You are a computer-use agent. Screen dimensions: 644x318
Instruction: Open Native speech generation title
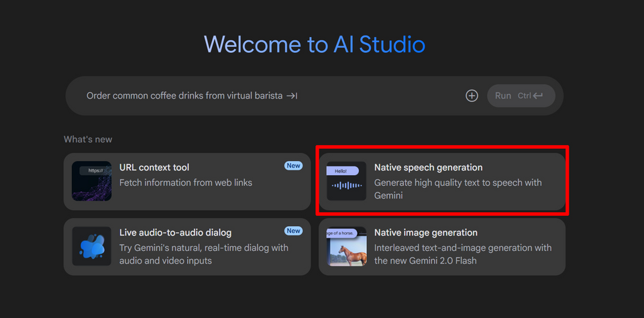pos(428,168)
